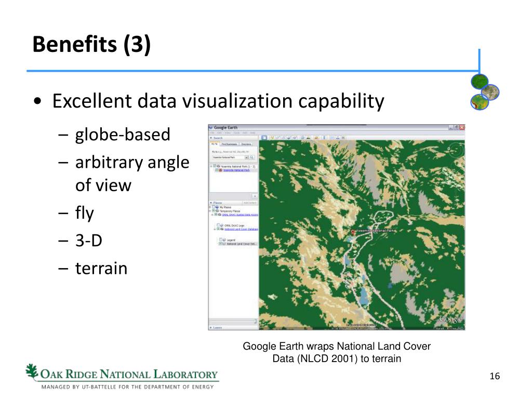The image size is (532, 399).
Task: Expand the My Places tree node
Action: coord(210,207)
